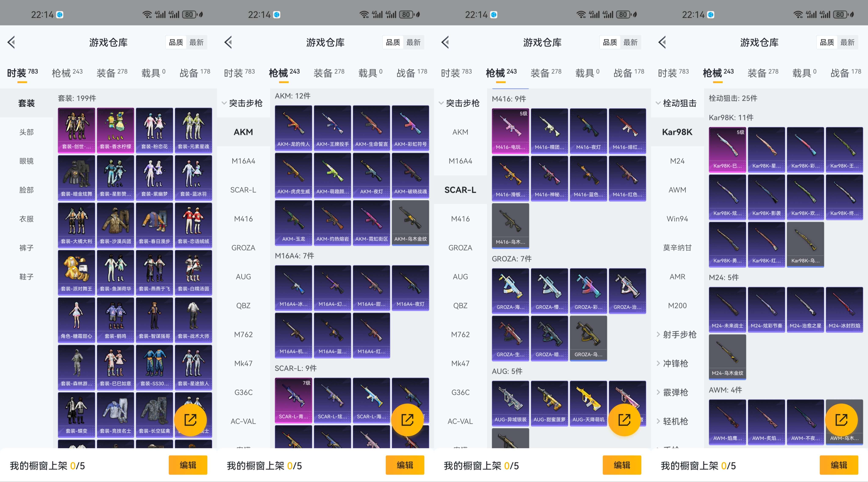Image resolution: width=868 pixels, height=482 pixels.
Task: Tap 编辑 below the SCAR-L-selected list
Action: 622,465
